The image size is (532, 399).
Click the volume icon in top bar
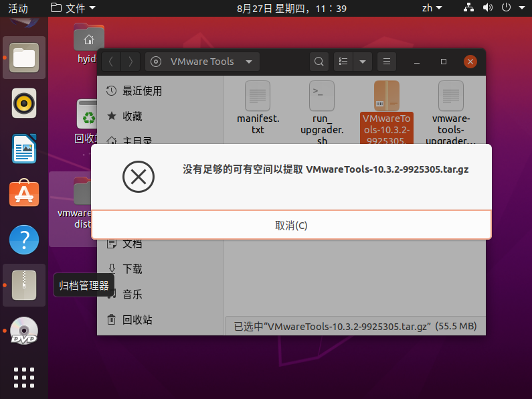pos(488,7)
